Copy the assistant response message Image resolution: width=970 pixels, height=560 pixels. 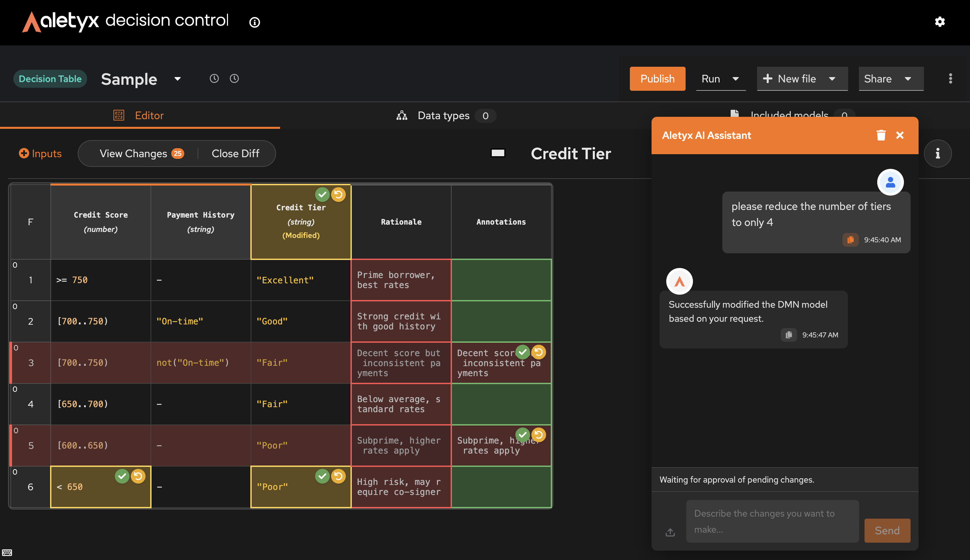click(x=788, y=335)
